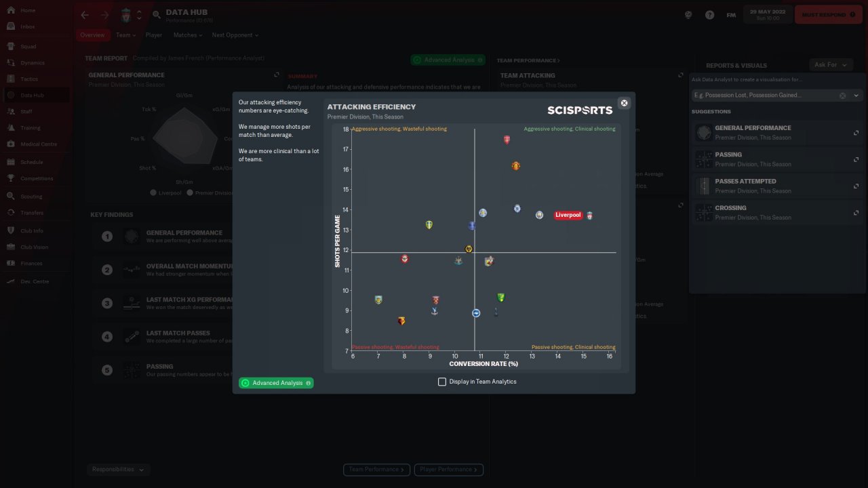Image resolution: width=868 pixels, height=488 pixels.
Task: Switch to the Player tab
Action: click(x=154, y=35)
